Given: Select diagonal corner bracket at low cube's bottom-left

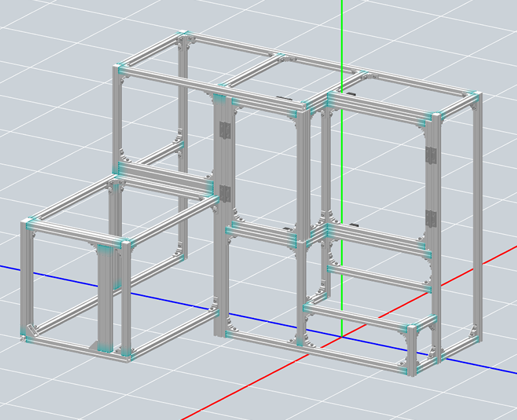Looking at the screenshot, I should tap(32, 331).
